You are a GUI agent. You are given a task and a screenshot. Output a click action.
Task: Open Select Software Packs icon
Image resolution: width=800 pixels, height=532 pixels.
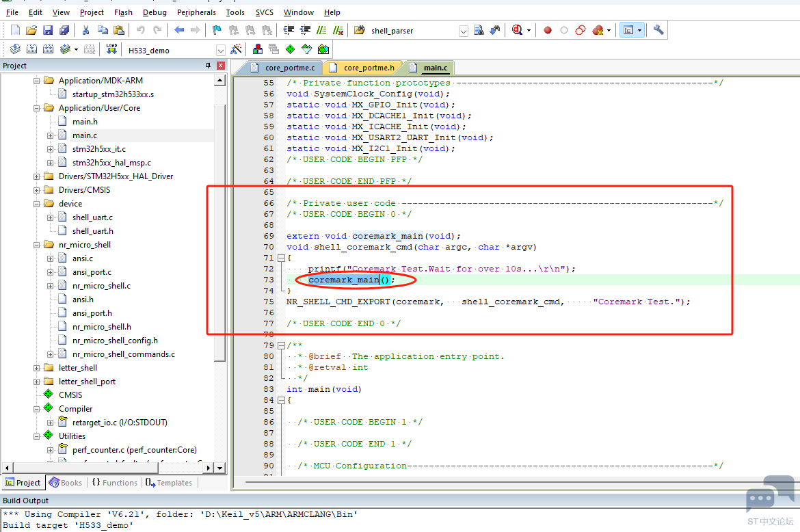[x=306, y=49]
